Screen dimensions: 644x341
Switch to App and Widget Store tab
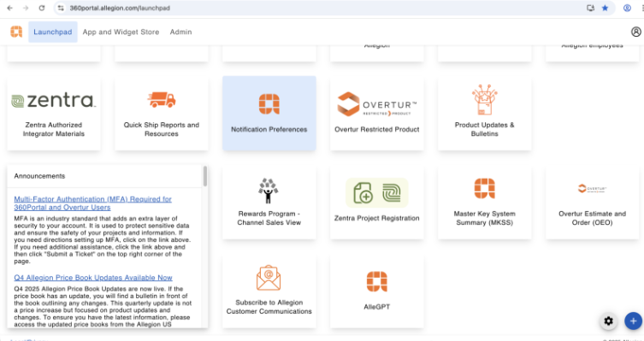tap(121, 32)
